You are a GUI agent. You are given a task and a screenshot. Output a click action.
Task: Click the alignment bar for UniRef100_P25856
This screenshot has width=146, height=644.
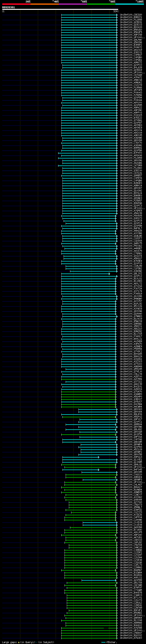coord(89,95)
